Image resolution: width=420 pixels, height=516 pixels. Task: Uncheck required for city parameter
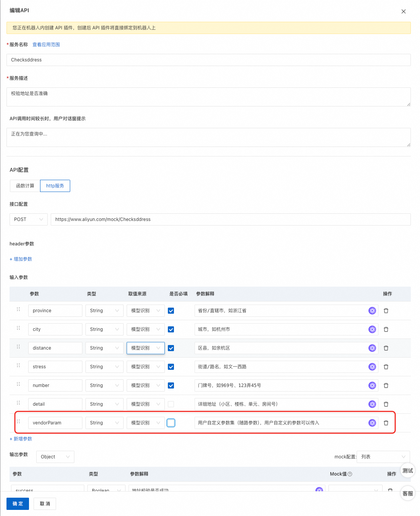171,329
